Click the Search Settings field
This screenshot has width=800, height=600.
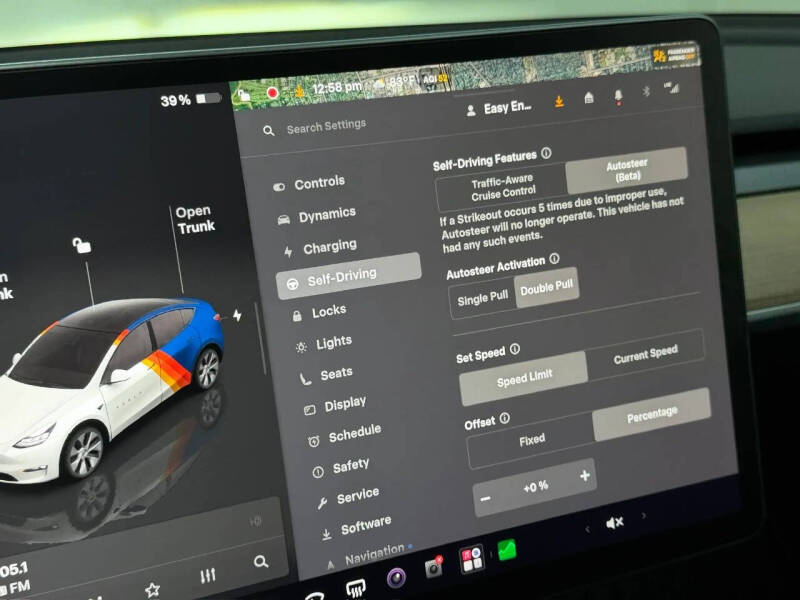(x=327, y=127)
